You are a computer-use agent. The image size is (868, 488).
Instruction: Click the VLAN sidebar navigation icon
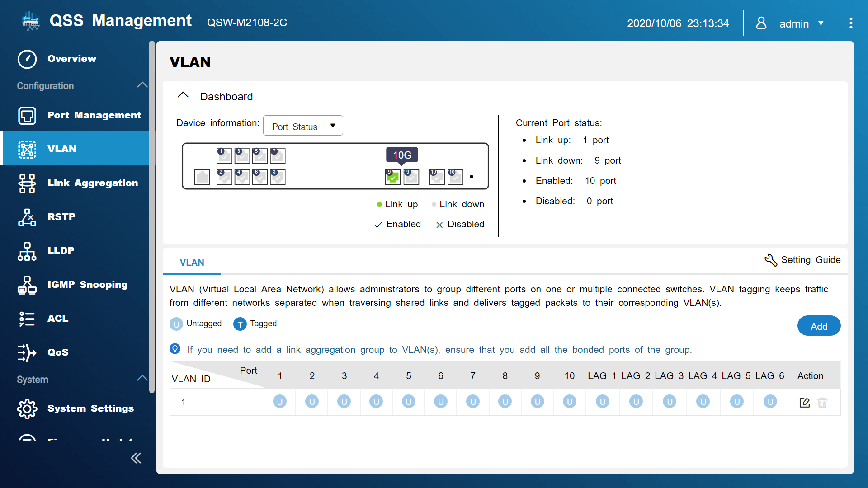pyautogui.click(x=27, y=148)
